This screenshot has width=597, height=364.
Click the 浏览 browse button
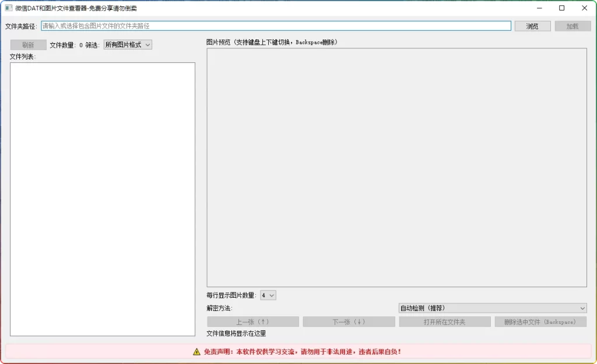pos(532,26)
